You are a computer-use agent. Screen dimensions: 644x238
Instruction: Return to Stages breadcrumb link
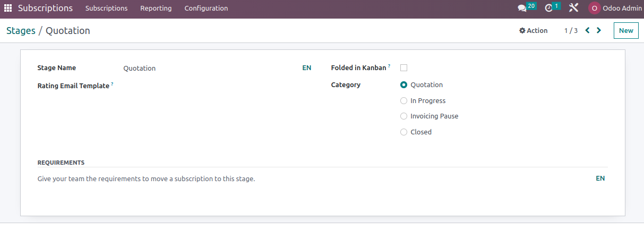(21, 31)
